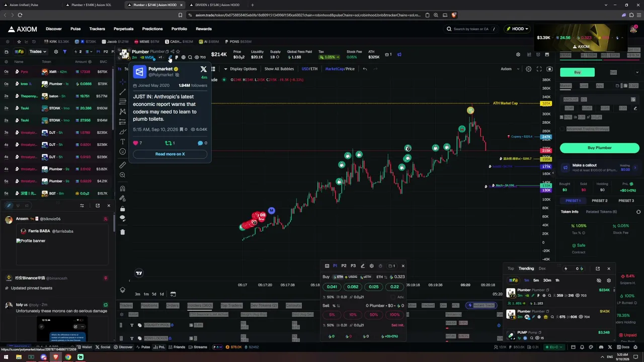Image resolution: width=644 pixels, height=362 pixels.
Task: Open the Display Options dropdown
Action: click(x=240, y=69)
